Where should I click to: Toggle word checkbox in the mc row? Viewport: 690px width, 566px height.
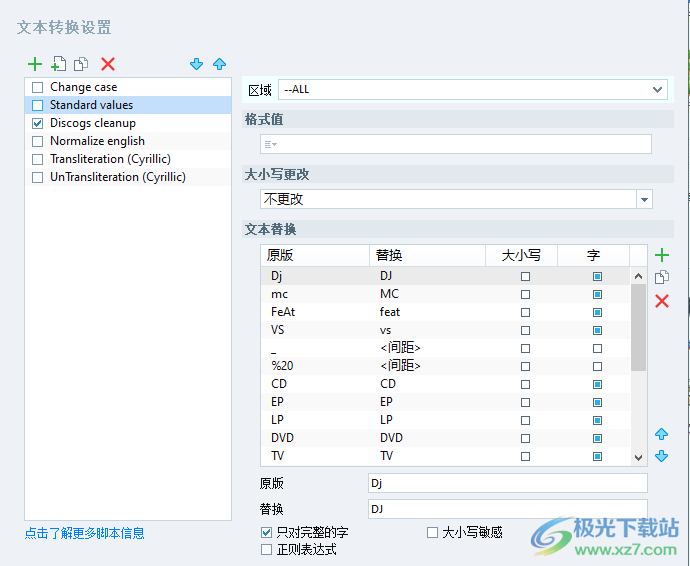coord(597,294)
